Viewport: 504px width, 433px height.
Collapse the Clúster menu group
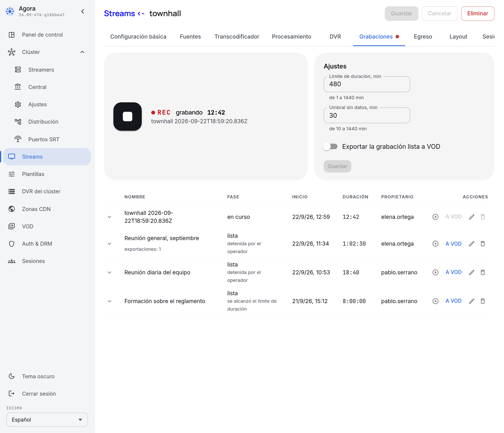[x=82, y=52]
